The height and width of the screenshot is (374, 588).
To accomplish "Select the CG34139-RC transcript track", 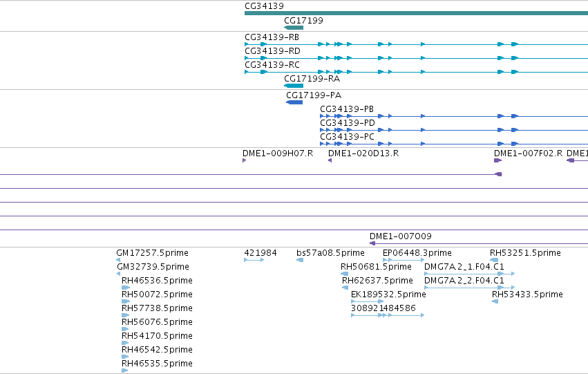I will pos(416,72).
